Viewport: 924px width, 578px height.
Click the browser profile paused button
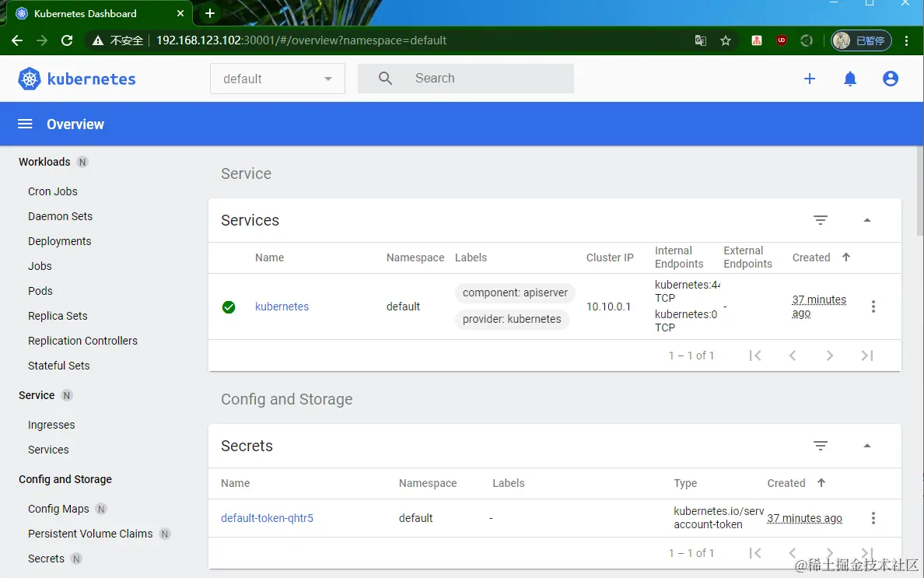pos(861,40)
